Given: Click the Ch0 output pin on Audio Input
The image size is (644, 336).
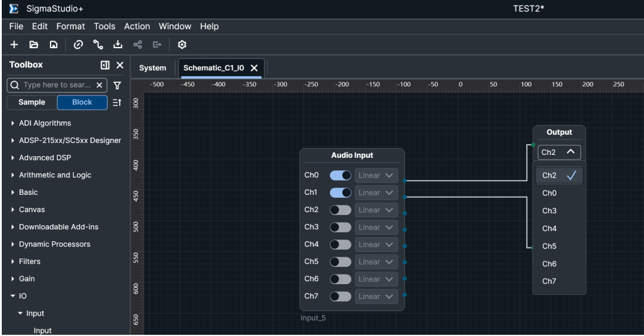Looking at the screenshot, I should coord(405,181).
